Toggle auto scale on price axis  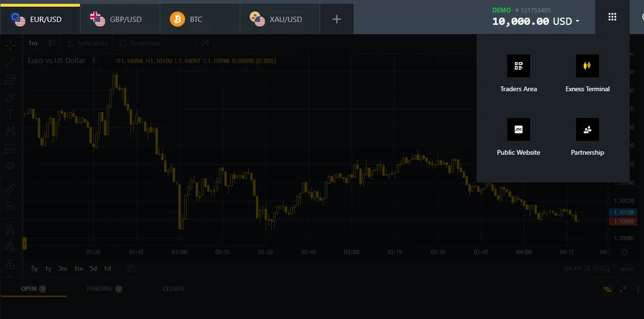coord(627,269)
